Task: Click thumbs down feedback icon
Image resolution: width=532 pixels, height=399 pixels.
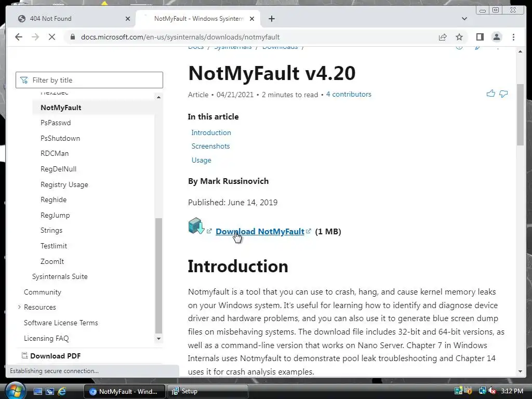Action: click(x=503, y=94)
